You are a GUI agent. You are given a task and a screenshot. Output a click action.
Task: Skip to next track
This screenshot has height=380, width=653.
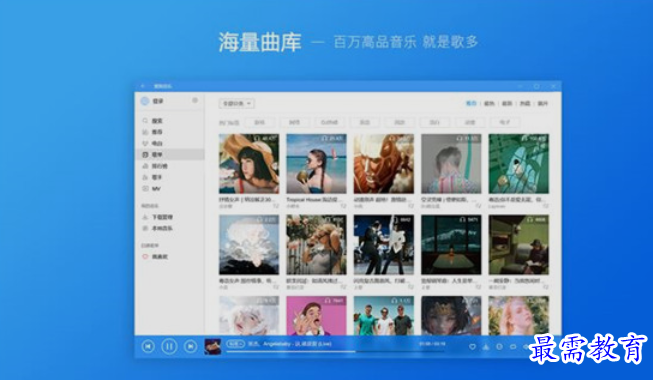(x=190, y=346)
